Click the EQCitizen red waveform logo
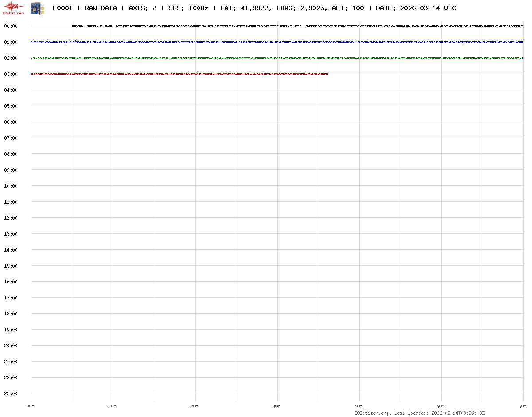This screenshot has width=532, height=417. 13,8
